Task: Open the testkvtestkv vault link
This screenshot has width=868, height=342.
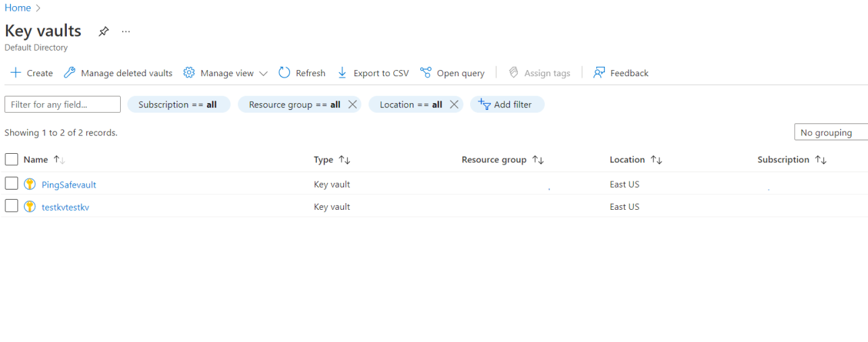Action: (x=65, y=207)
